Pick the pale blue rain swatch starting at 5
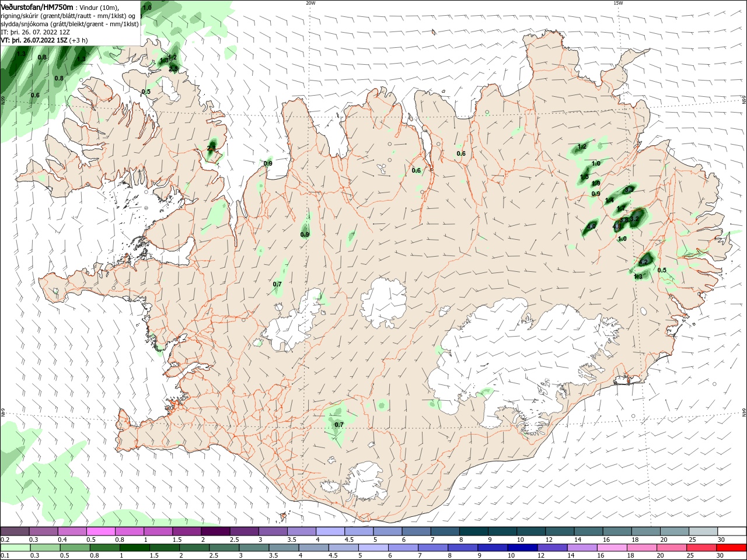Viewport: 747px width, 560px height. [x=373, y=548]
